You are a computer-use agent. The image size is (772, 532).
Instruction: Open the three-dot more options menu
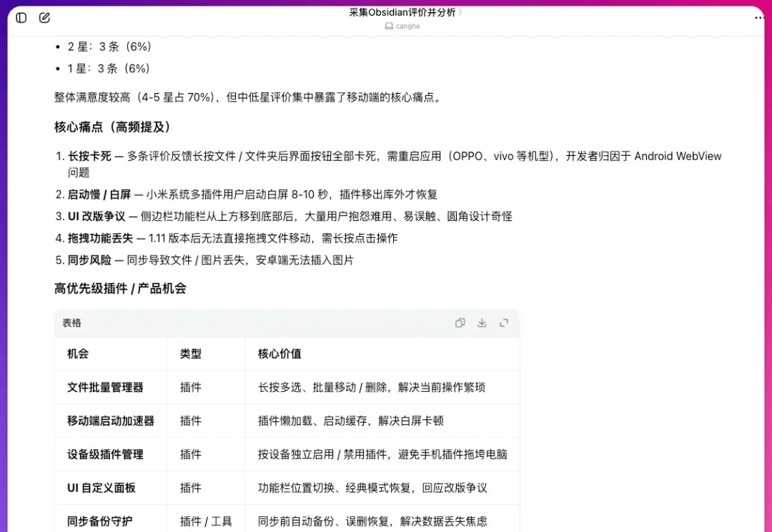point(758,18)
